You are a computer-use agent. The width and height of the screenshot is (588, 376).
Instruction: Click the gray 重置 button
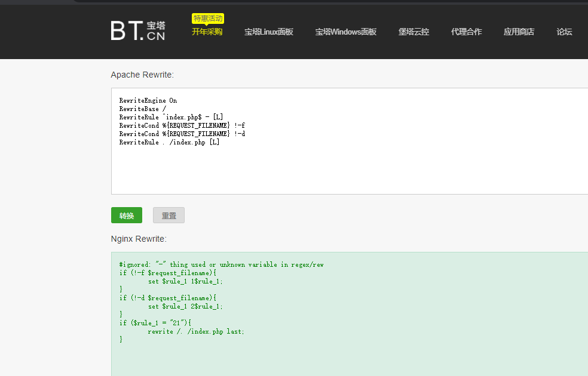pos(169,215)
